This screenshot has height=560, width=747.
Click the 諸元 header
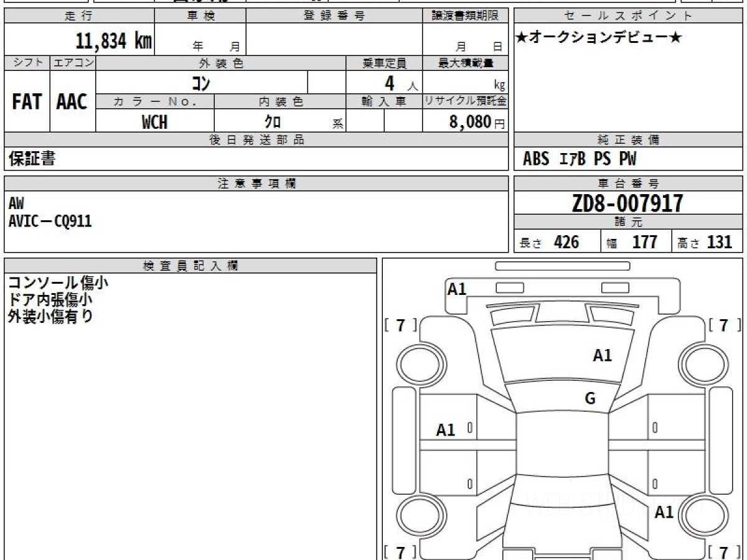[x=628, y=222]
